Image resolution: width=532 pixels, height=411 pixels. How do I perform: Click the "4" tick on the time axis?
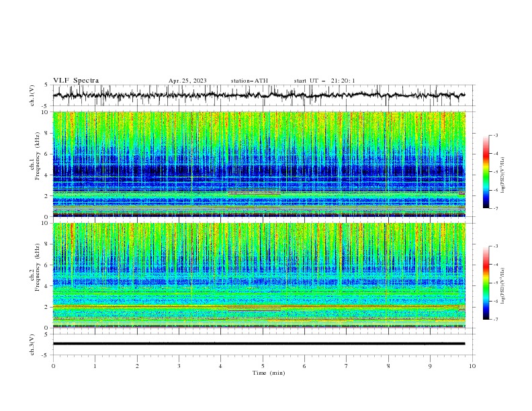(220, 366)
